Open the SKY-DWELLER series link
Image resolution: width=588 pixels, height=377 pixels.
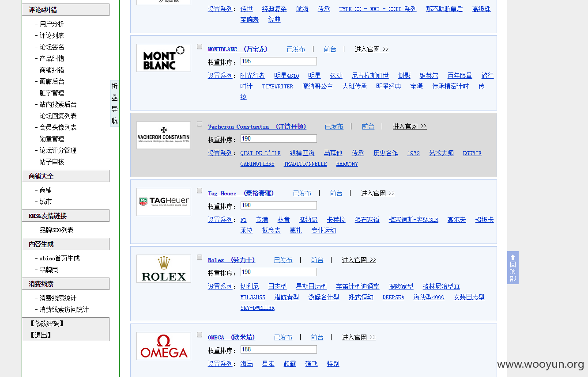[x=257, y=308]
